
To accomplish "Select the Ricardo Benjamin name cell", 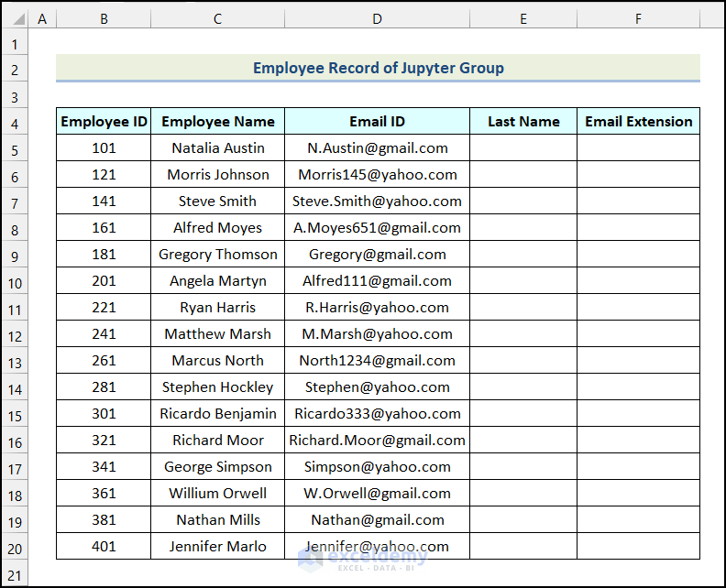I will tap(217, 414).
